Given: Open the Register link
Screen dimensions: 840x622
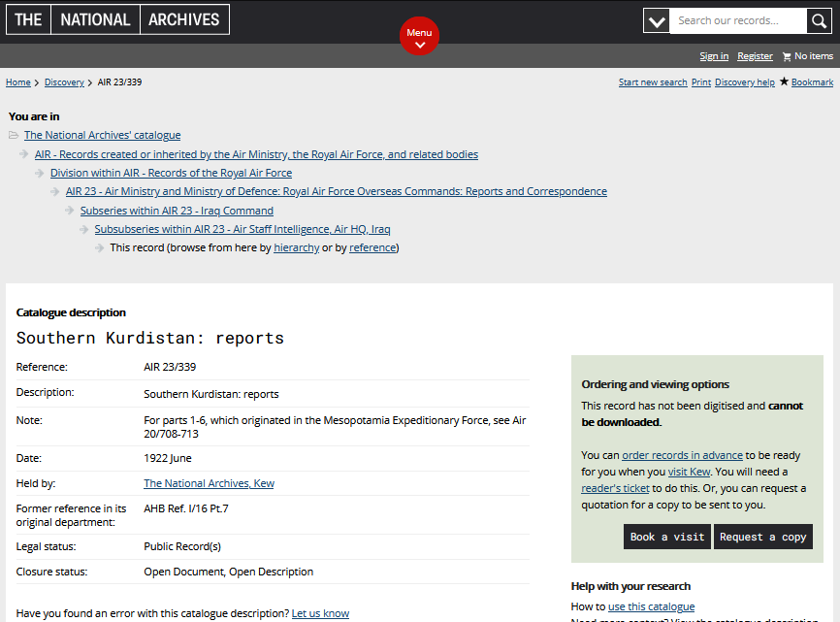Looking at the screenshot, I should (755, 56).
